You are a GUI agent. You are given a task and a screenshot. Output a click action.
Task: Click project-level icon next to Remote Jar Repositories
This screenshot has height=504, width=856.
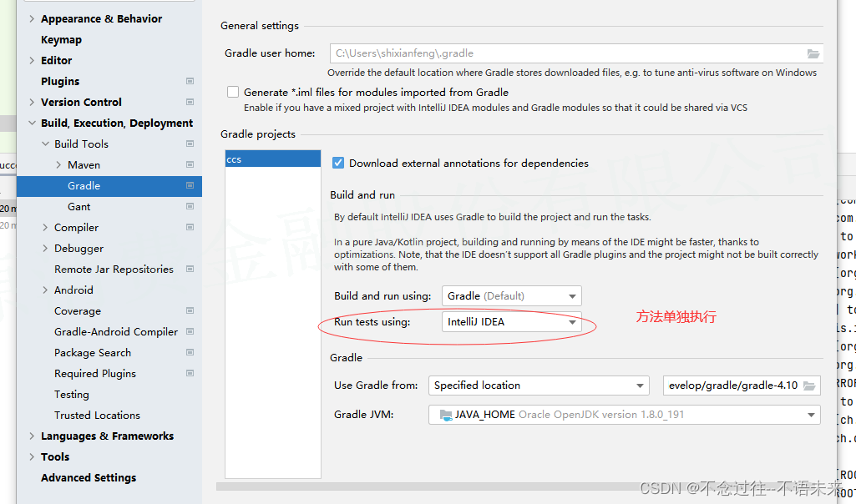click(x=190, y=269)
